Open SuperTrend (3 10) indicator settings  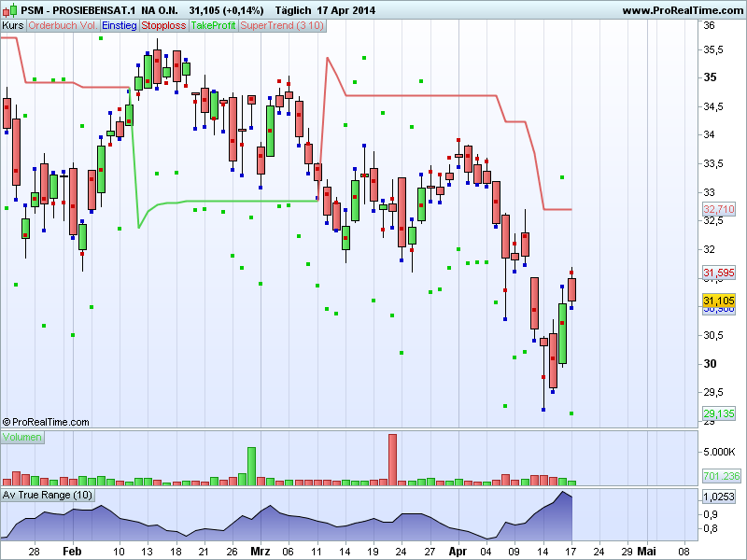tap(282, 26)
